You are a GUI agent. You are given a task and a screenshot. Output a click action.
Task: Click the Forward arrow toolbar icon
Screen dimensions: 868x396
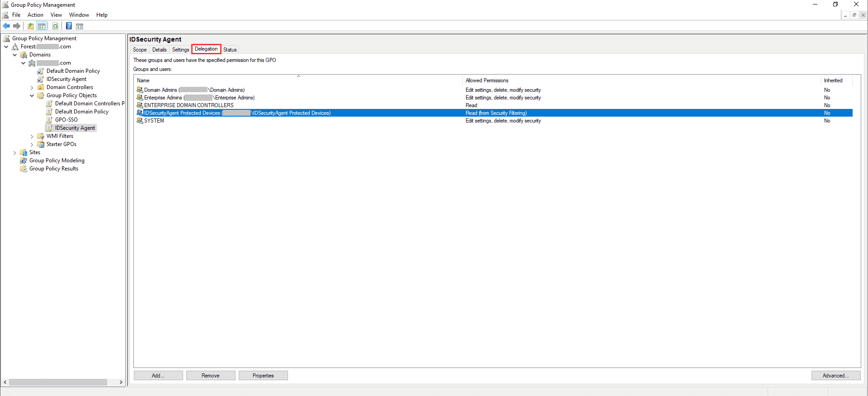[17, 26]
